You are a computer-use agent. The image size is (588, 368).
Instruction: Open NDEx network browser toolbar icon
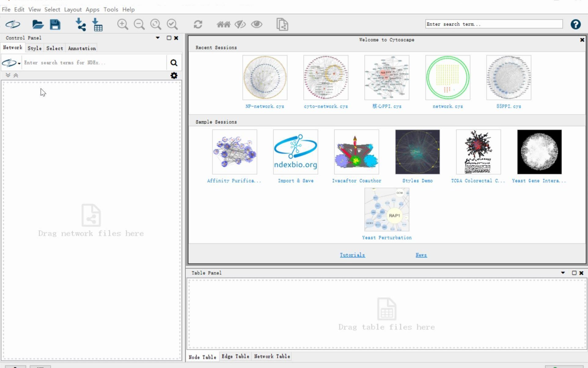pos(13,24)
